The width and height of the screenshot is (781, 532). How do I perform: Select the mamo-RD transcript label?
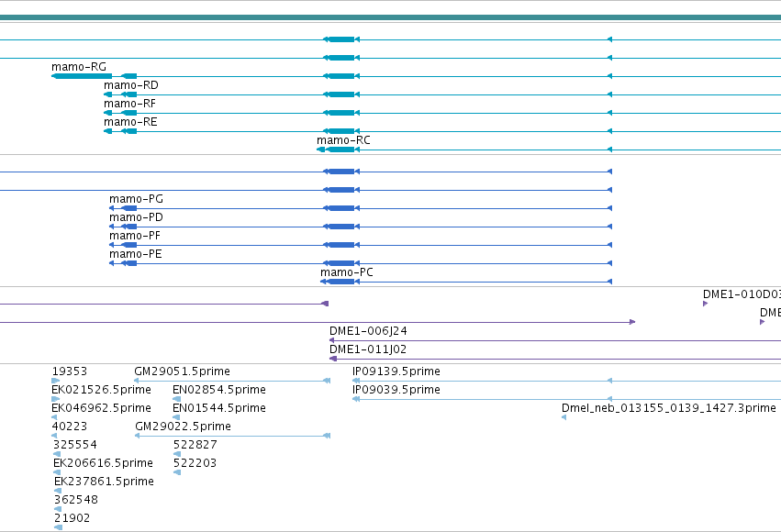(x=131, y=85)
